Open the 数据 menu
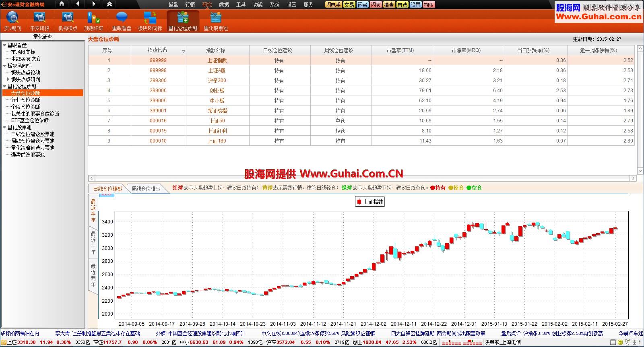 click(224, 4)
